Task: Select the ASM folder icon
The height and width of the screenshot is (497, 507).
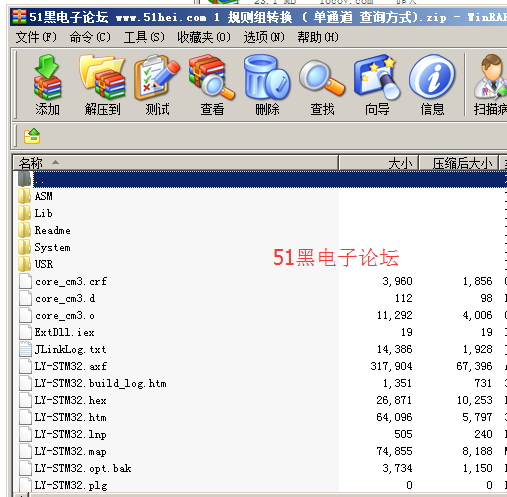Action: (x=25, y=196)
